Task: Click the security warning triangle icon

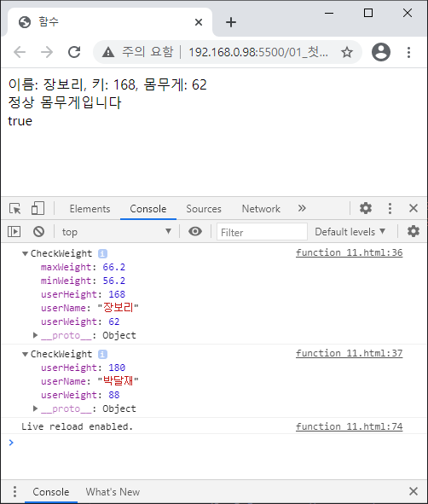Action: 108,52
